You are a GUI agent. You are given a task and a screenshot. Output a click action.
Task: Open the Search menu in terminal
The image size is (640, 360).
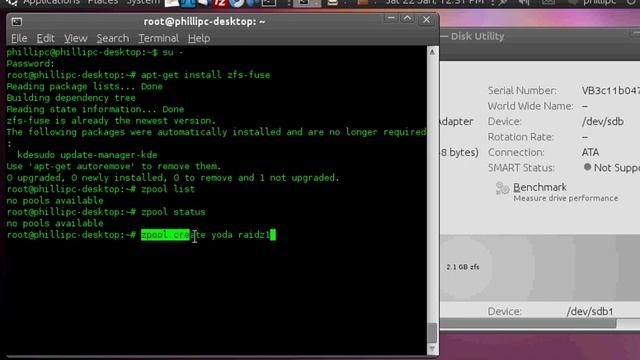tap(113, 38)
